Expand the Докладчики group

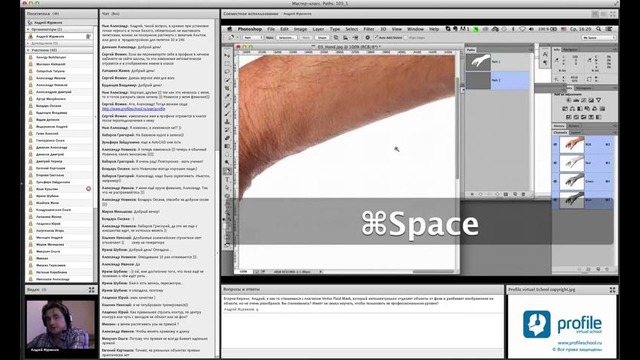(x=28, y=43)
